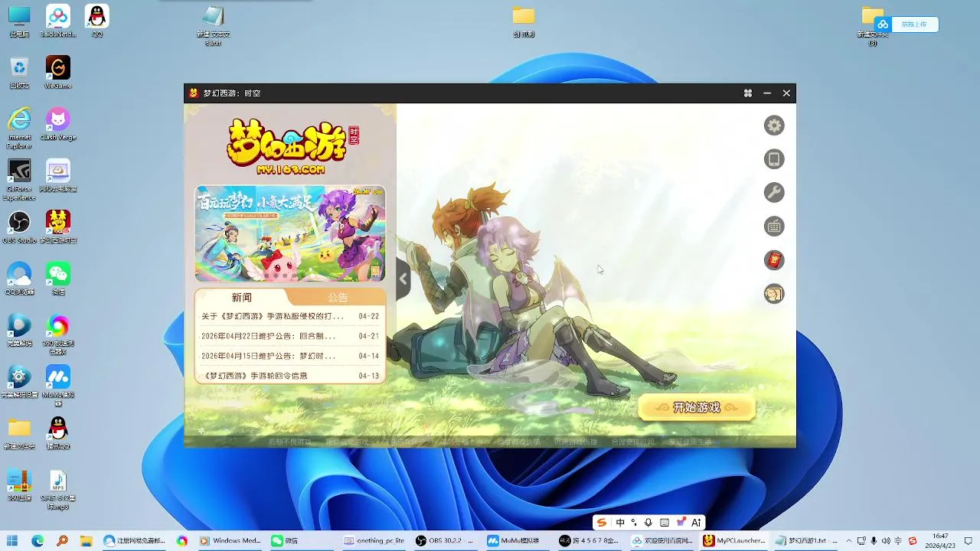Click the 梦幻西游 my.163.com logo

tap(292, 147)
